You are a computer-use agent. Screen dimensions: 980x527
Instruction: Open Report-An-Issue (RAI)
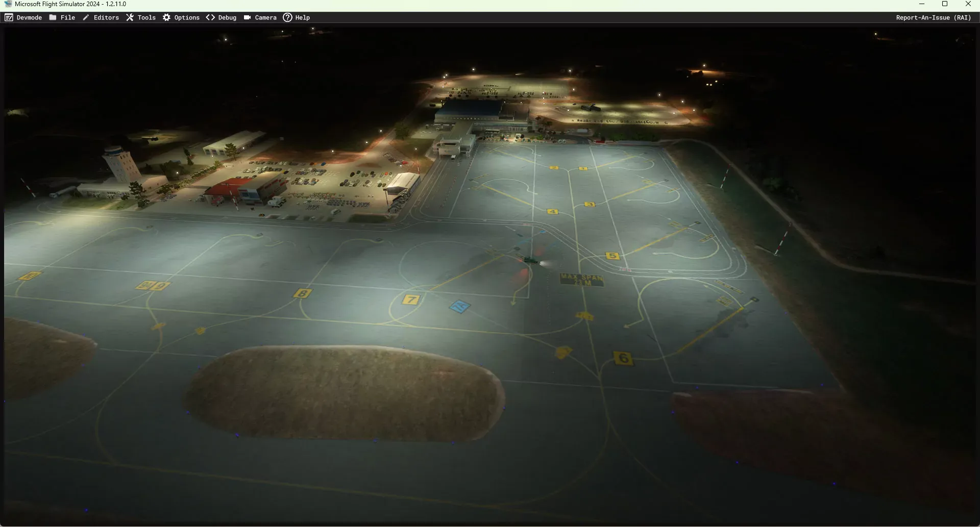point(933,17)
